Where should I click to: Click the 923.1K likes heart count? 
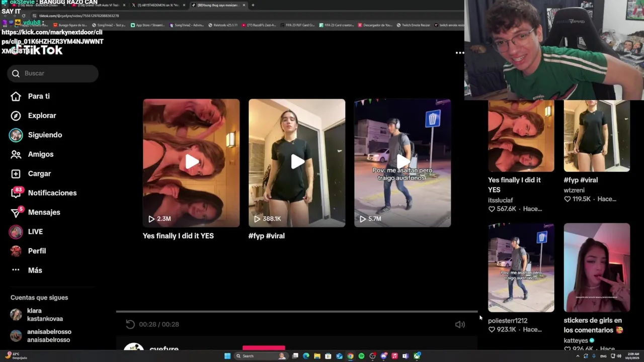coord(502,330)
